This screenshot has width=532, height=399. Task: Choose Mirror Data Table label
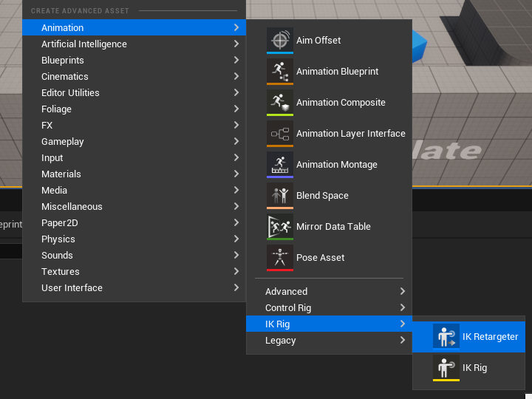[x=333, y=227]
